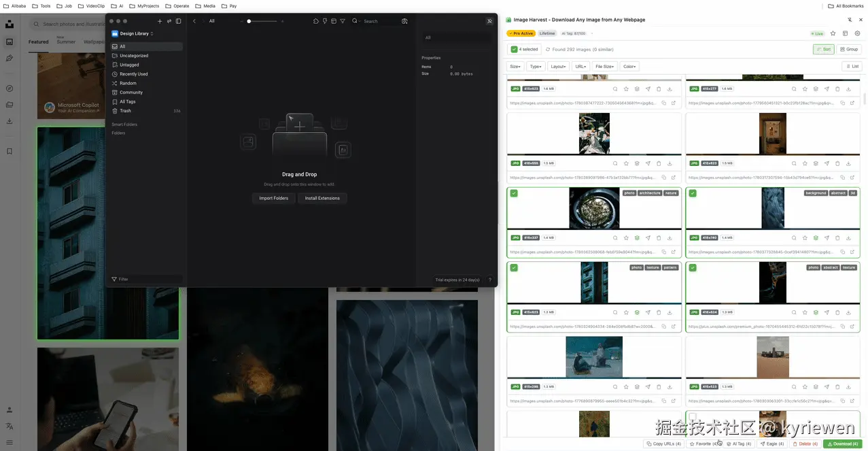Switch to List view in Image Harvest

pos(852,66)
